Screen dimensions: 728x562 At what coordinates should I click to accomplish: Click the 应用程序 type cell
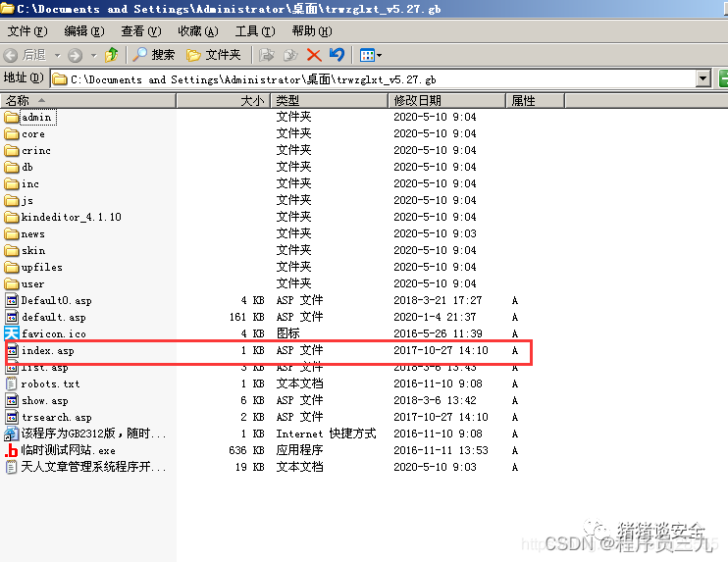click(299, 450)
